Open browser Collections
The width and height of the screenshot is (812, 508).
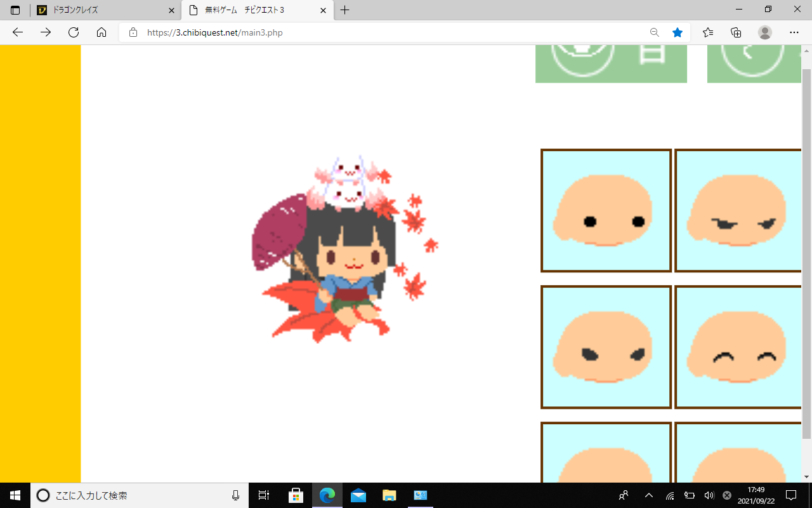click(x=736, y=32)
